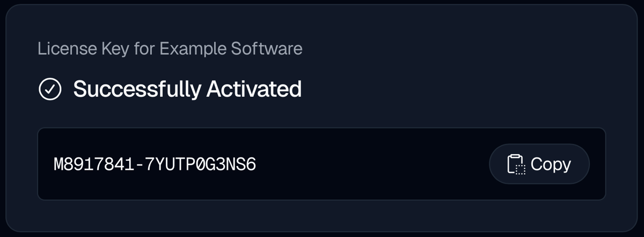Click the word Activated in the heading

click(254, 89)
